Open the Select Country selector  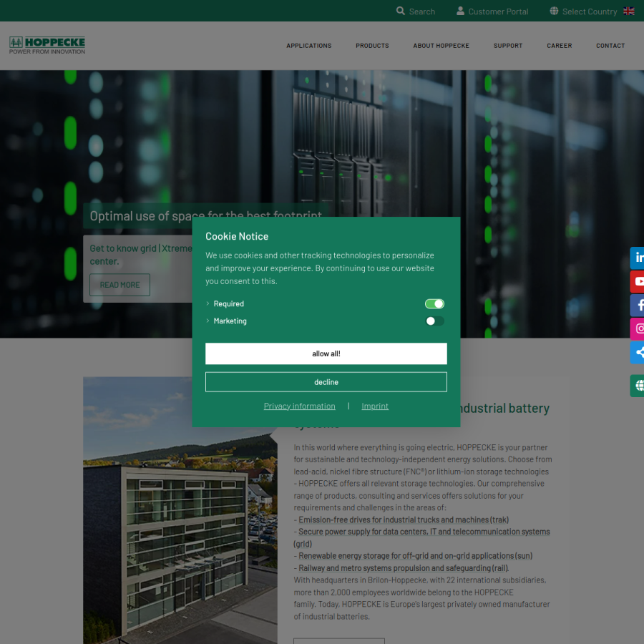[x=590, y=11]
